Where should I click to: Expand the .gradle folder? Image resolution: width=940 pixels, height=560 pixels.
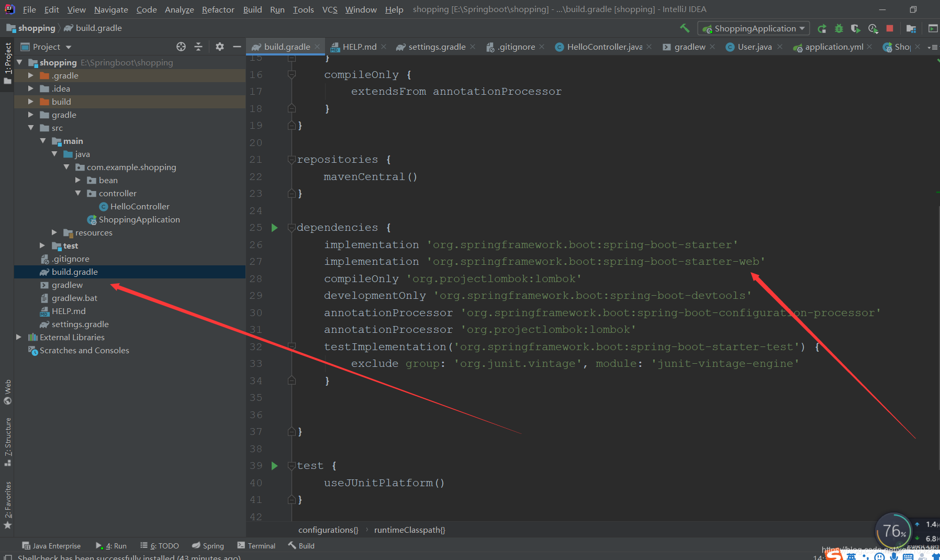[31, 75]
